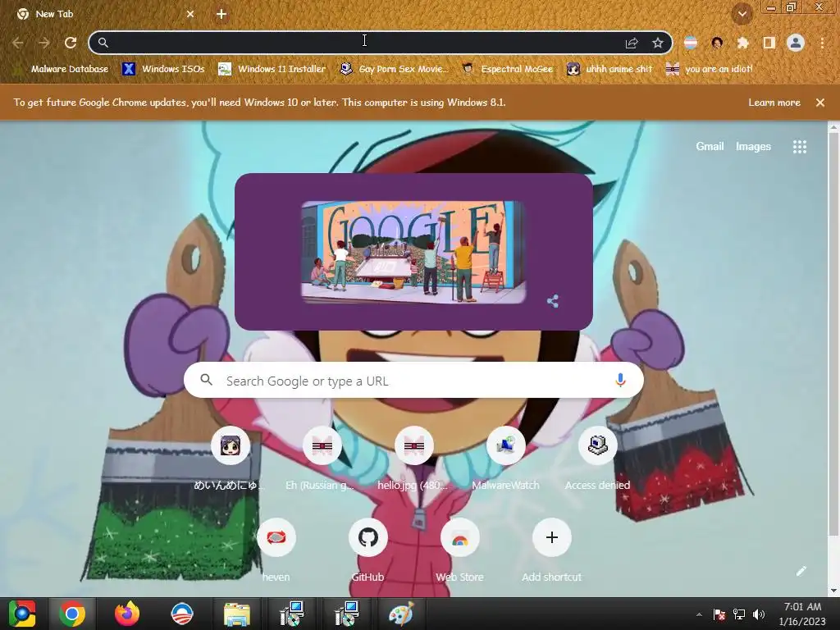Open the Chrome profile avatar

pos(796,43)
